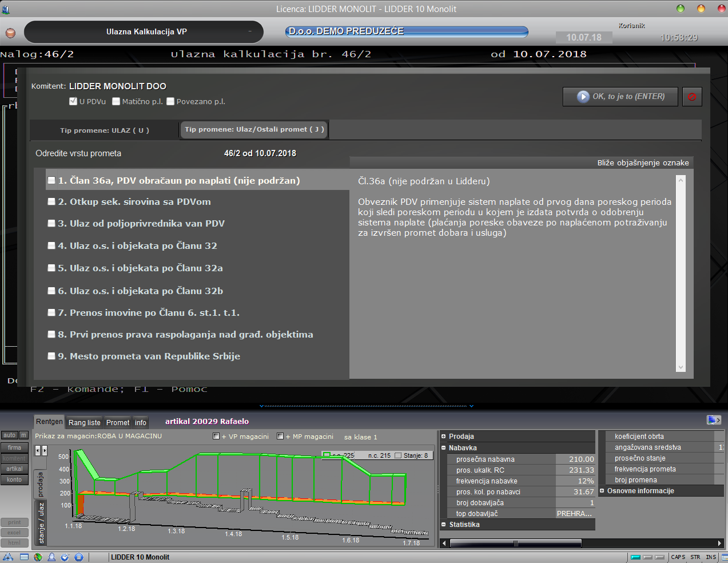This screenshot has height=563, width=728.
Task: Toggle the U PDVu checkbox
Action: pos(73,101)
